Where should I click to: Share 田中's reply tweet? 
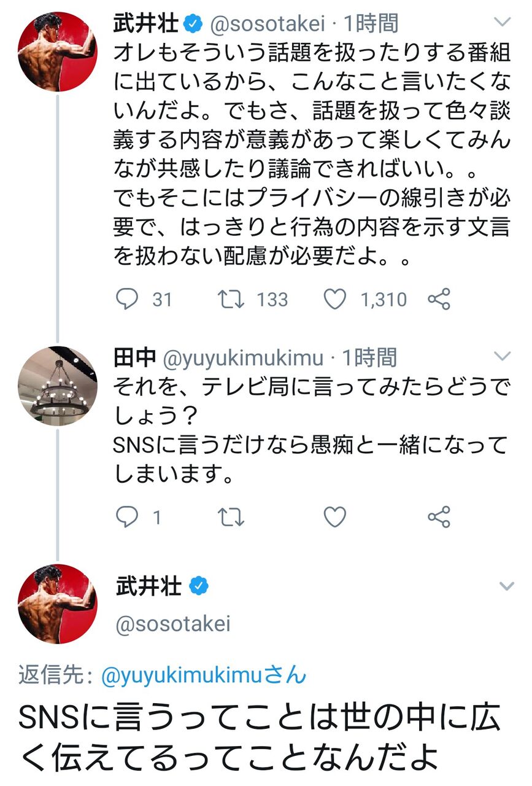coord(439,518)
